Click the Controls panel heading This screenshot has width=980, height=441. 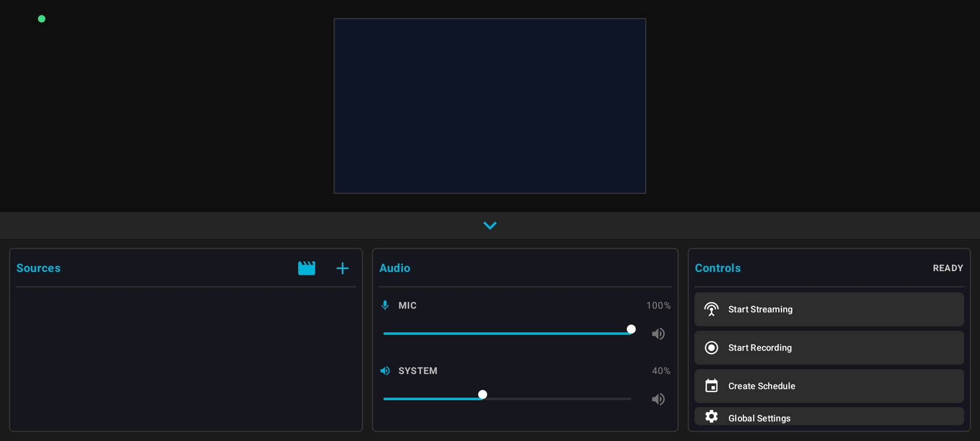(718, 268)
